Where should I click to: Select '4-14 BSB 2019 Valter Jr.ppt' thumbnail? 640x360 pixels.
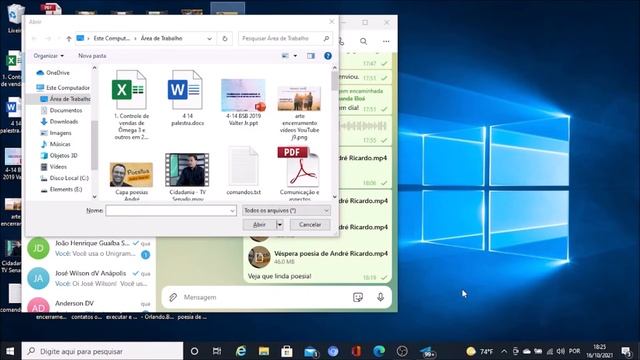click(243, 102)
